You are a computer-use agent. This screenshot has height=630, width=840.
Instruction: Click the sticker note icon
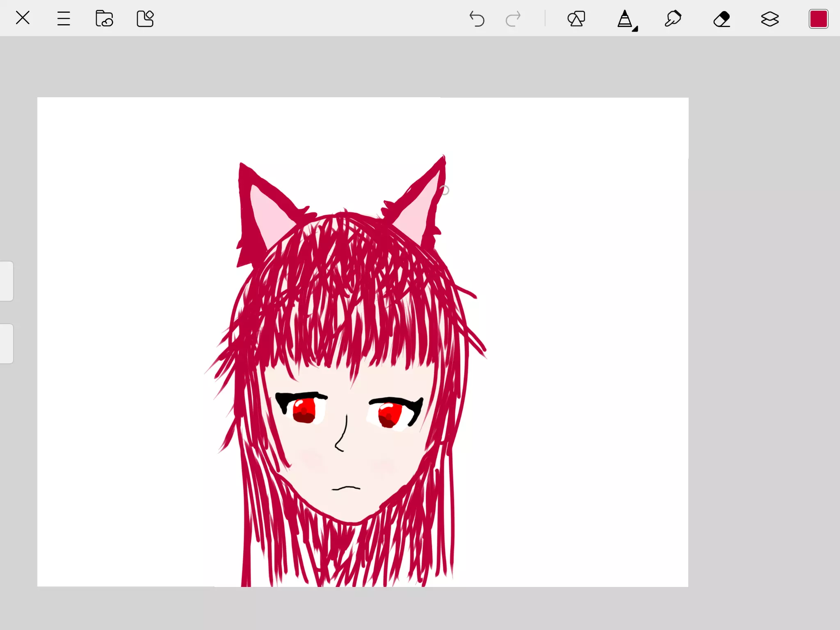(145, 19)
